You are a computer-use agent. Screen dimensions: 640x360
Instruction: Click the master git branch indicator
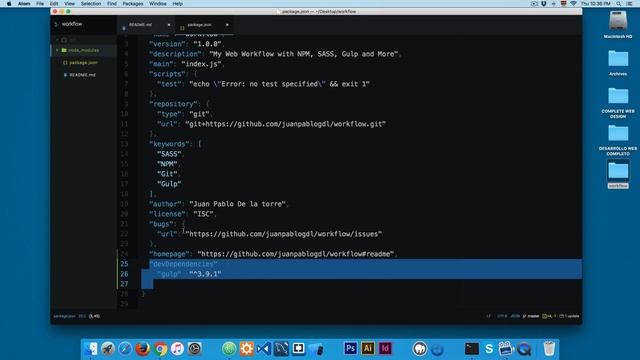coord(531,316)
